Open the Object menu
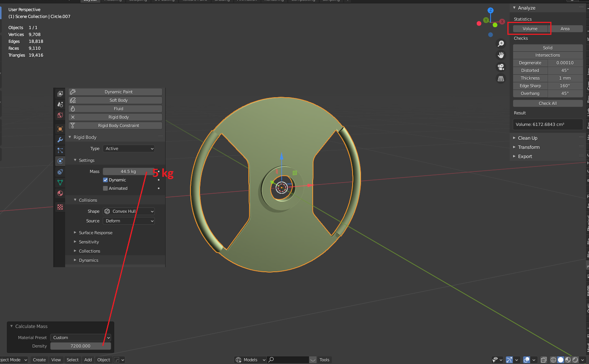 (x=103, y=360)
